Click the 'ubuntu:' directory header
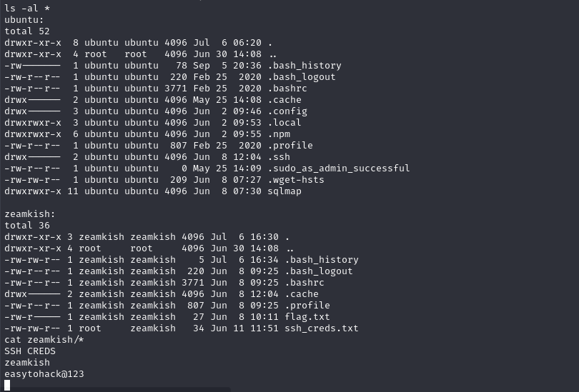 point(24,19)
